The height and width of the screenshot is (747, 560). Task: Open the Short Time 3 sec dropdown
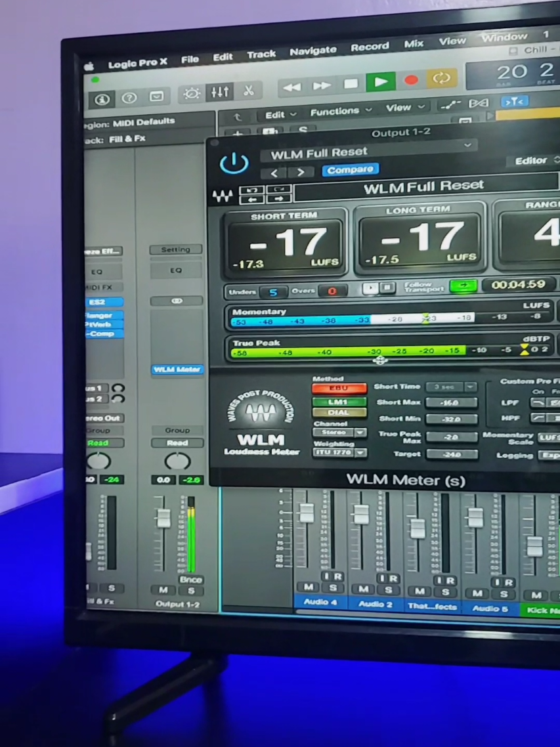tap(451, 387)
